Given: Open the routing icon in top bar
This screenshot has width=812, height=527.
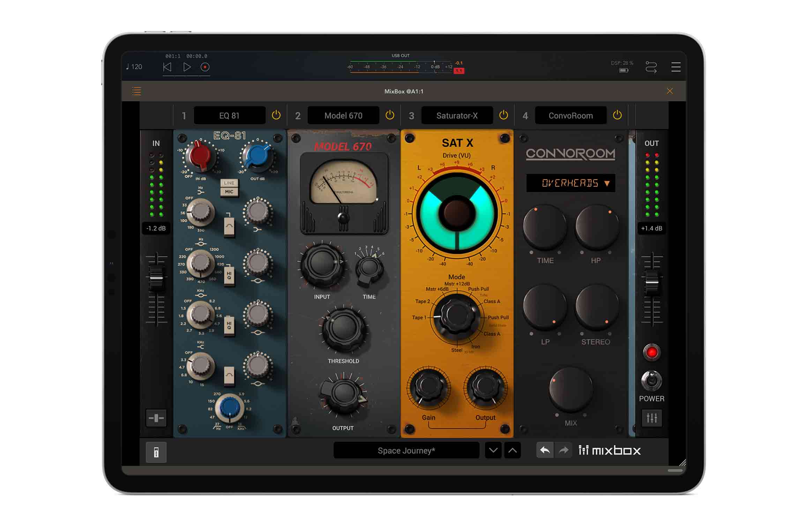Looking at the screenshot, I should coord(651,67).
